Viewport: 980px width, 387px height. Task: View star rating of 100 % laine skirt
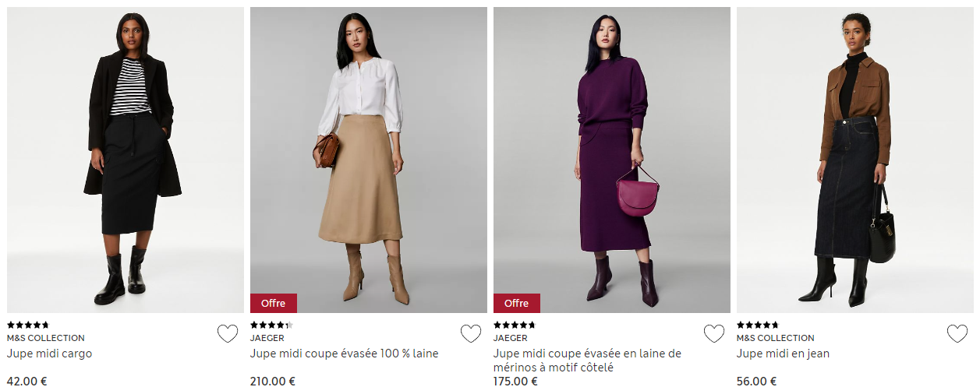point(271,325)
